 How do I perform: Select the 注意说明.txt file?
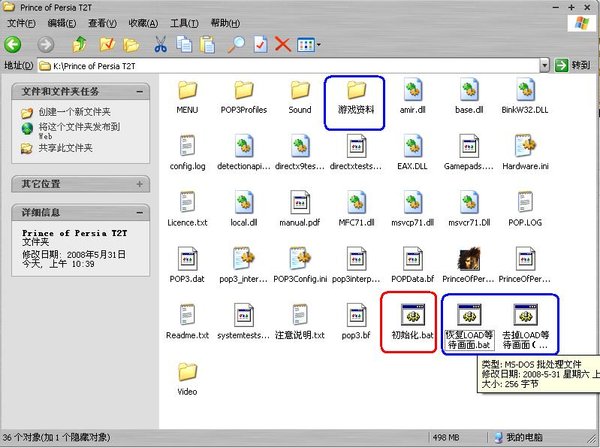tap(300, 321)
